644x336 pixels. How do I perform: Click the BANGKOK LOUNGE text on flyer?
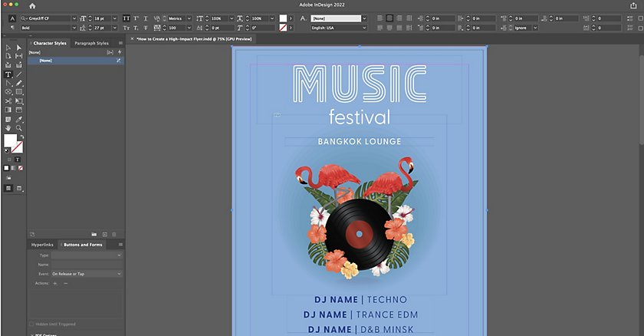[360, 142]
